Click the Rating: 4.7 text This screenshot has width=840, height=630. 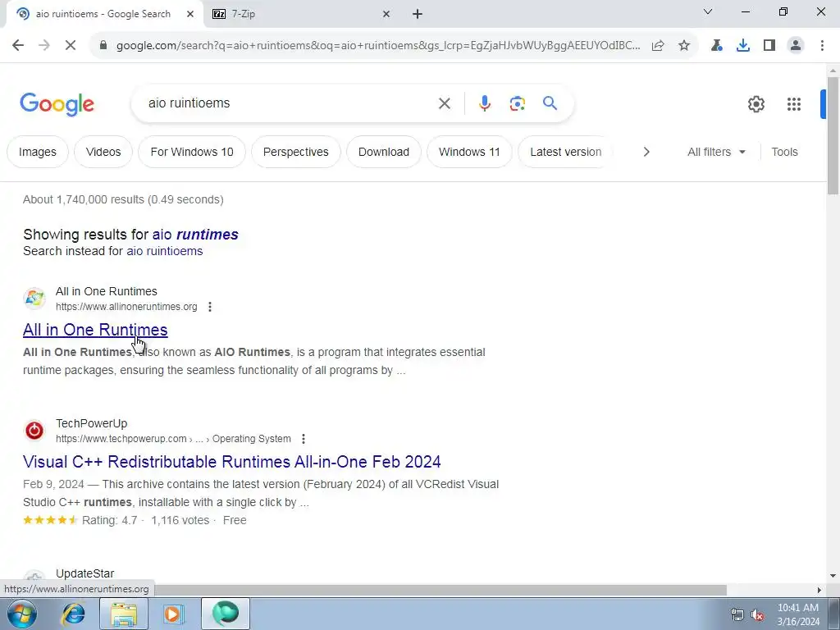110,521
